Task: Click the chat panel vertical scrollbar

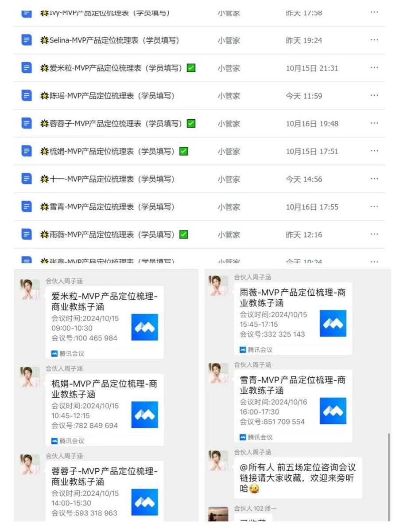Action: [389, 477]
